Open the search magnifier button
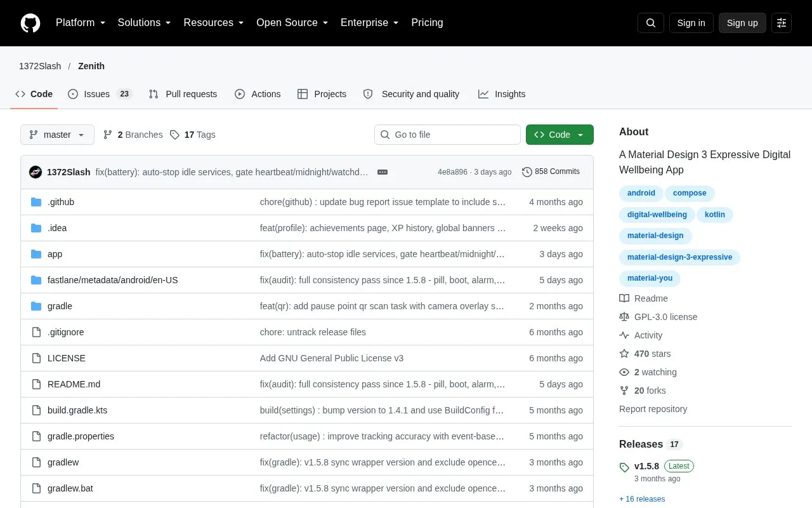 pyautogui.click(x=651, y=23)
